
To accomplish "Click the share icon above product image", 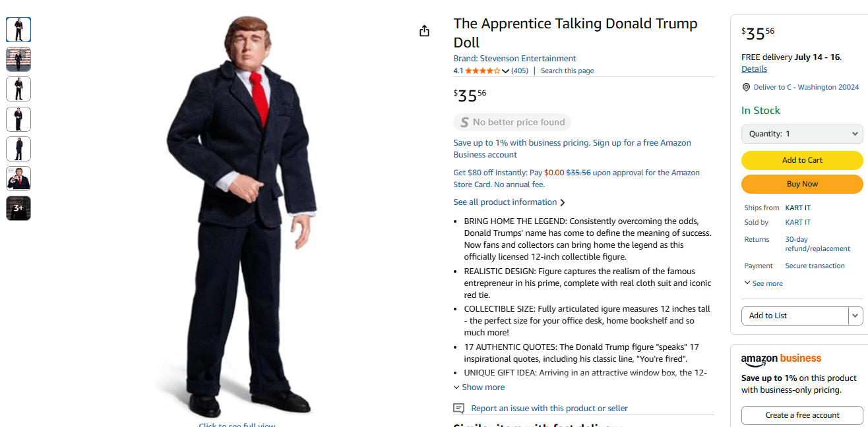I will click(x=424, y=31).
